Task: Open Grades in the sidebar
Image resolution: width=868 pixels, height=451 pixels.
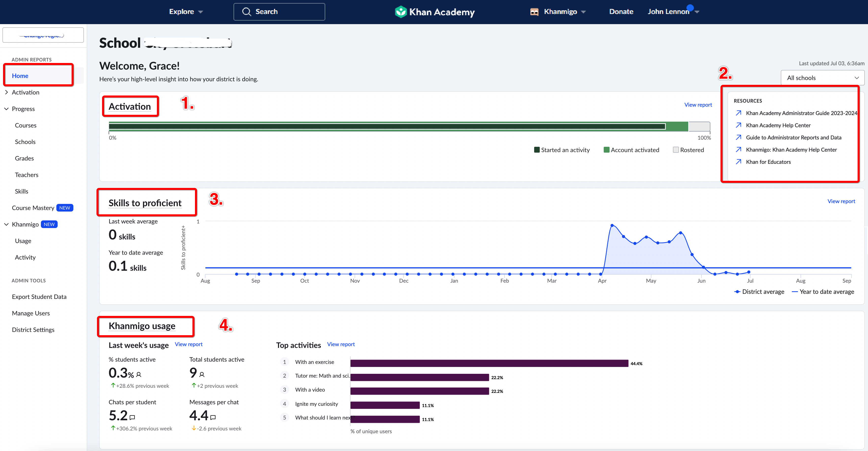Action: [24, 158]
